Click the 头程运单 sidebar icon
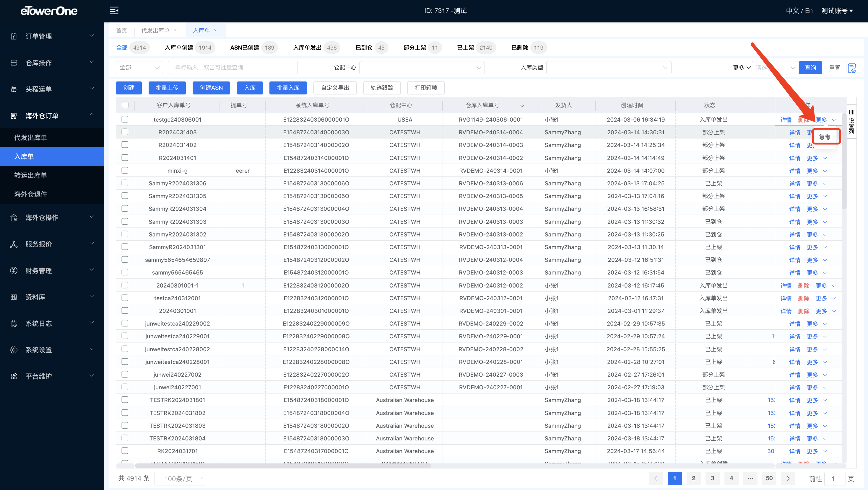868x490 pixels. pos(14,89)
